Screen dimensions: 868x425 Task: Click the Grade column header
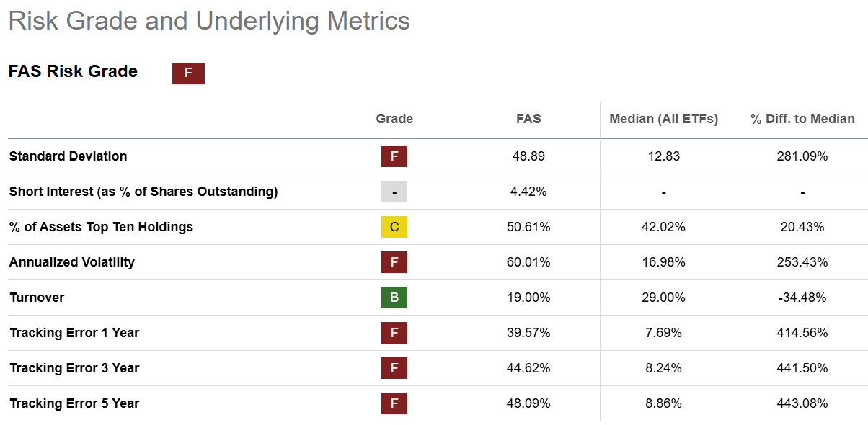coord(394,119)
